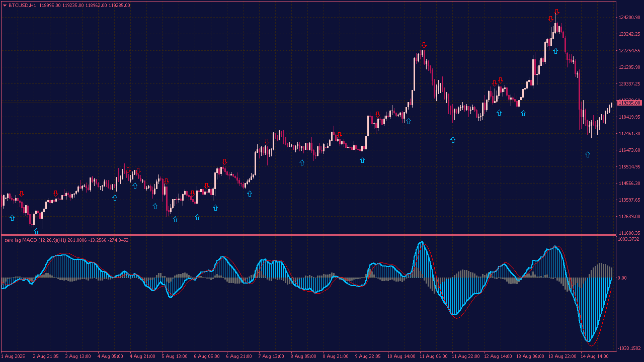Click the topmost red sell arrow on chart
The height and width of the screenshot is (362, 644).
click(556, 12)
